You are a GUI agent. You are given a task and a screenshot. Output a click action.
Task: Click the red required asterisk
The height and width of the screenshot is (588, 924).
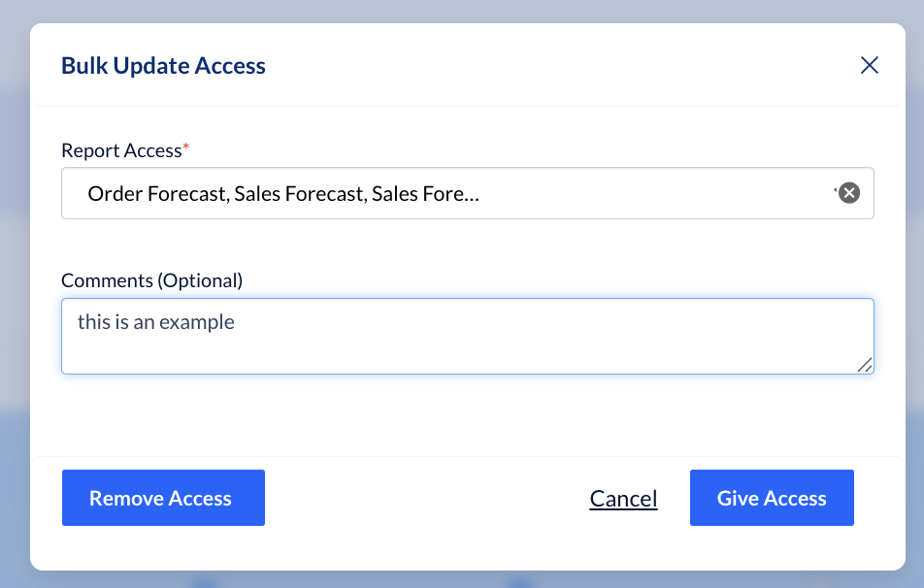(186, 147)
